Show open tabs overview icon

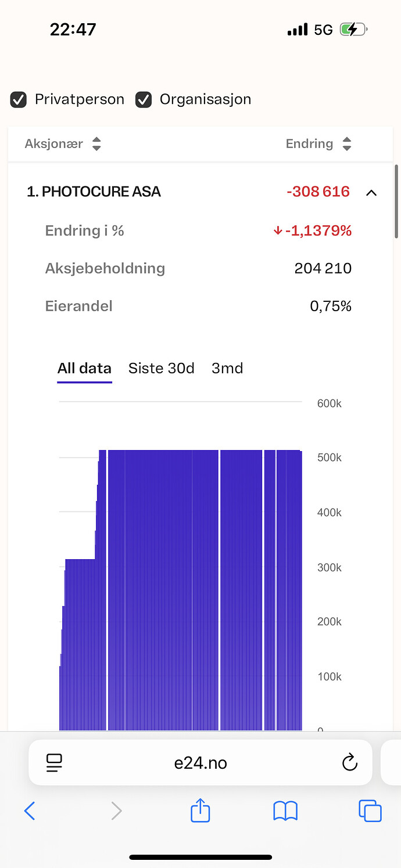click(x=370, y=811)
